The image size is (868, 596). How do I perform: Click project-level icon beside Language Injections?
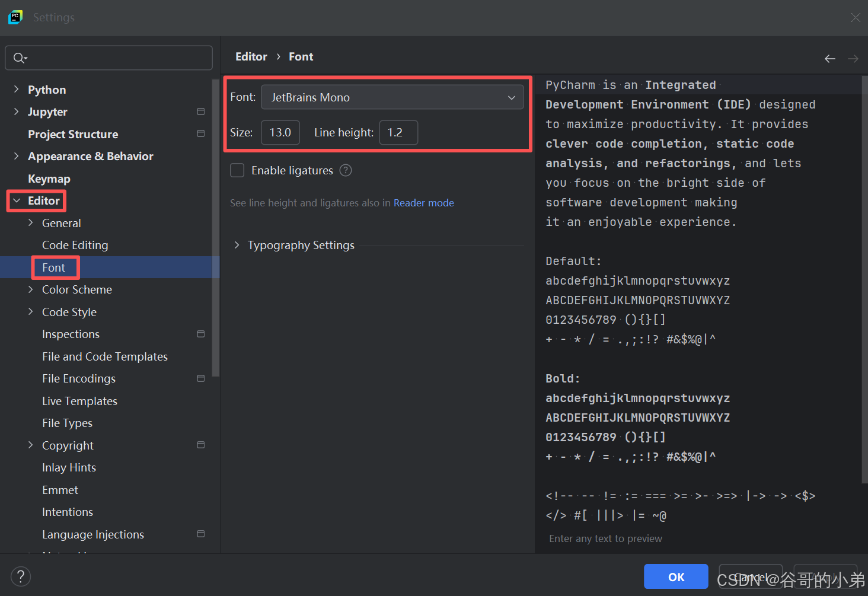[x=201, y=534]
